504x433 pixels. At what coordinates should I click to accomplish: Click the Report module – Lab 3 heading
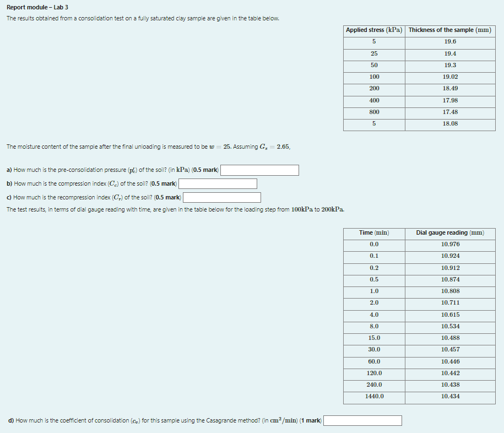[31, 7]
